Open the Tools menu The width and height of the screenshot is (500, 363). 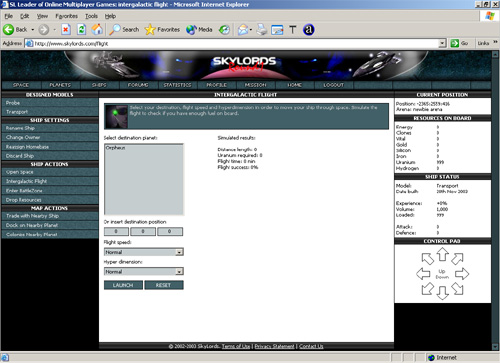[91, 16]
